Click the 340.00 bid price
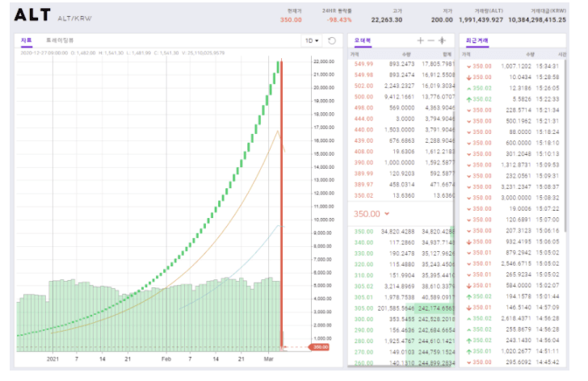 (363, 242)
